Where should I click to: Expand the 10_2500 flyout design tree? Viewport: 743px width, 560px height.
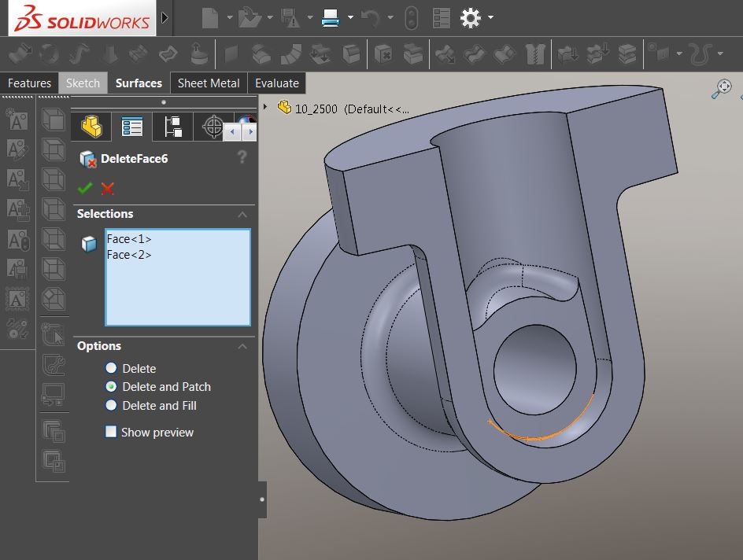(265, 107)
